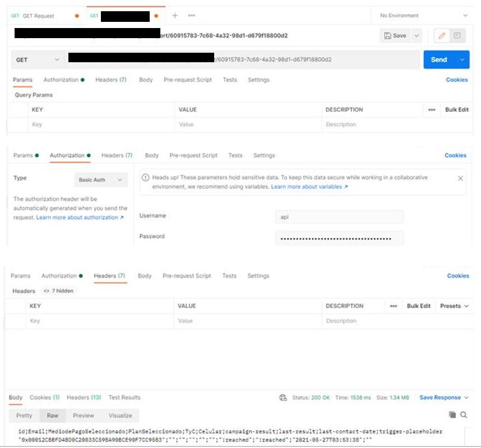This screenshot has height=448, width=481.
Task: Open the Save Response dropdown
Action: (444, 397)
